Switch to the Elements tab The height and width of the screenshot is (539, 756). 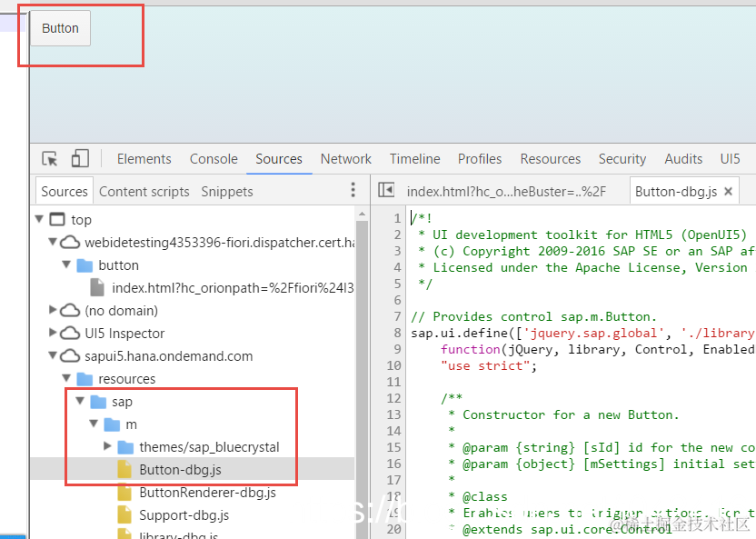(x=144, y=159)
